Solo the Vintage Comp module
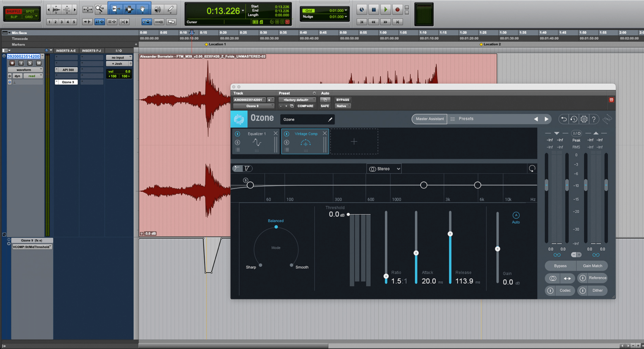The height and width of the screenshot is (349, 644). click(x=287, y=142)
